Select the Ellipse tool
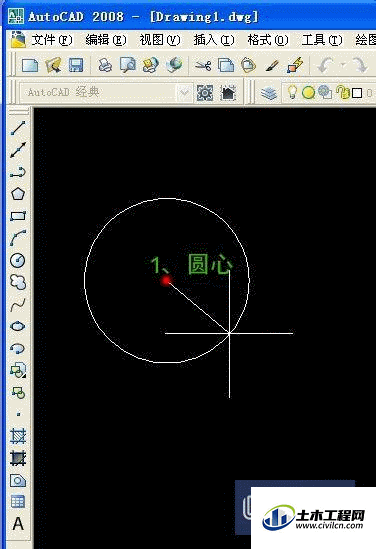 [x=18, y=326]
